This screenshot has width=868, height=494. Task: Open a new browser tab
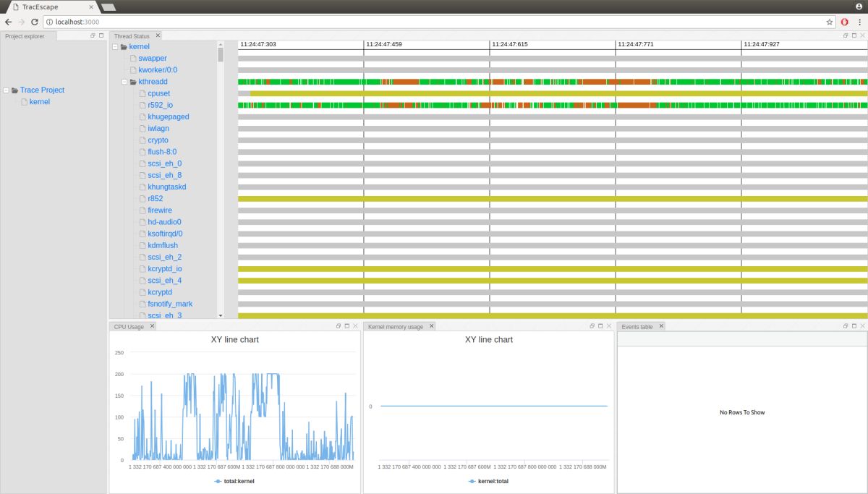[109, 7]
